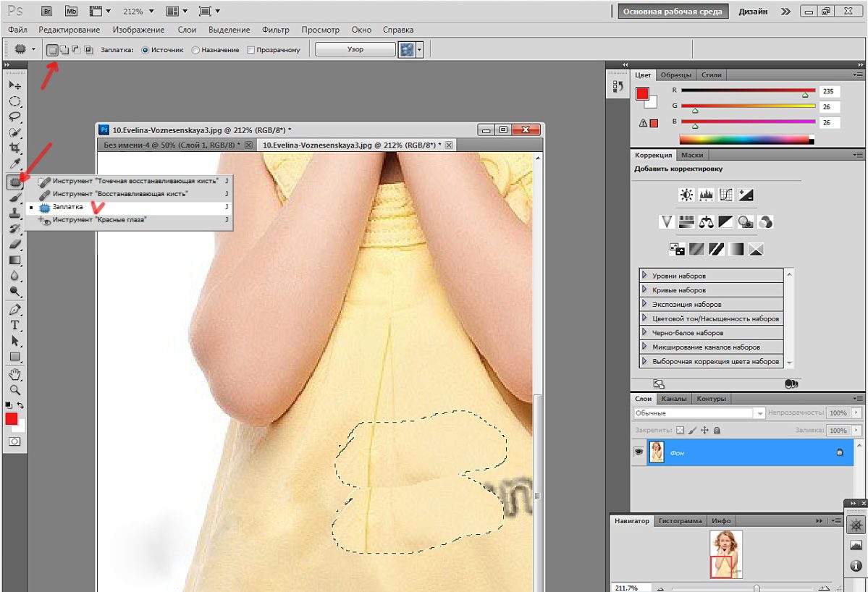Hide the Фон layer via eye icon
This screenshot has height=592, width=868.
click(x=639, y=452)
